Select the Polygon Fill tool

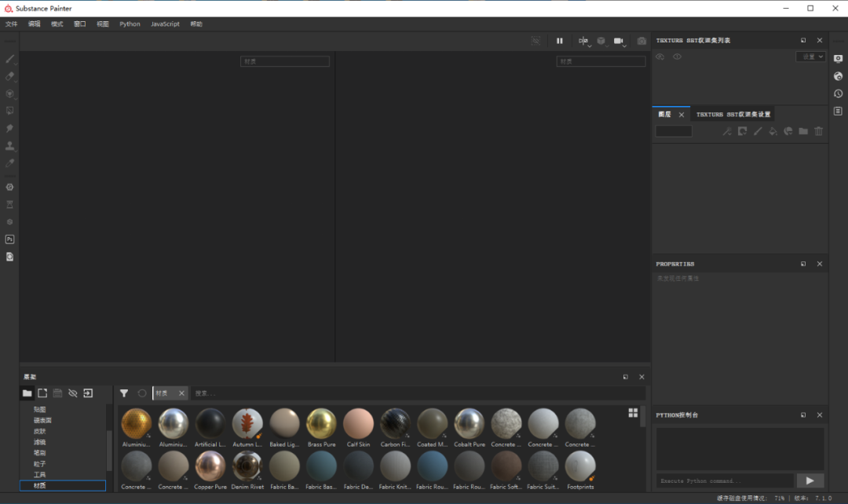coord(9,111)
